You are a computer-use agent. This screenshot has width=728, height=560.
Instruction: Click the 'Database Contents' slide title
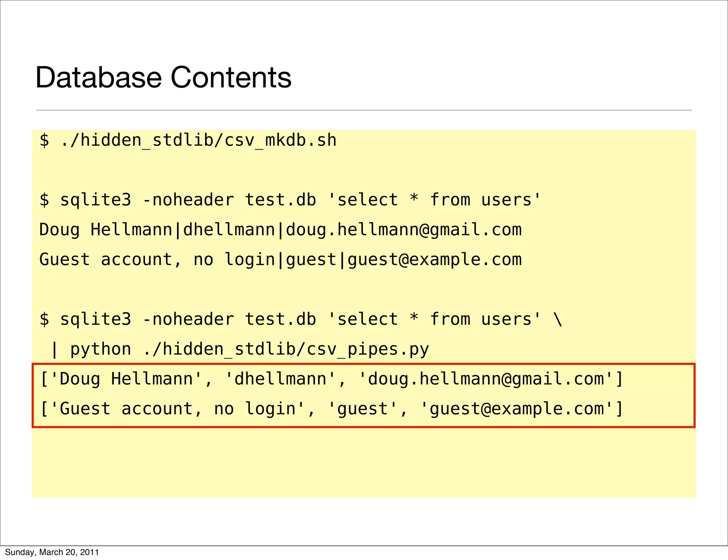[164, 77]
